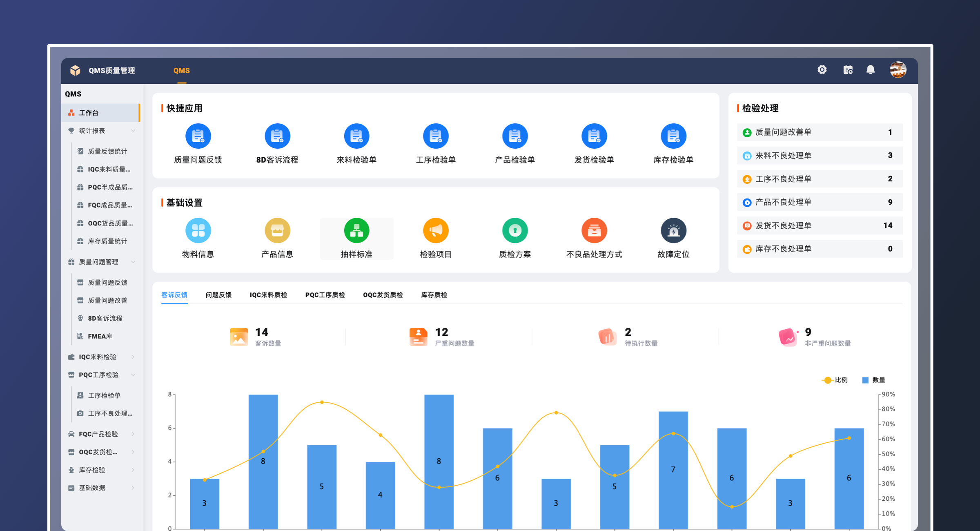This screenshot has width=980, height=531.
Task: Click the notification bell icon
Action: tap(871, 70)
